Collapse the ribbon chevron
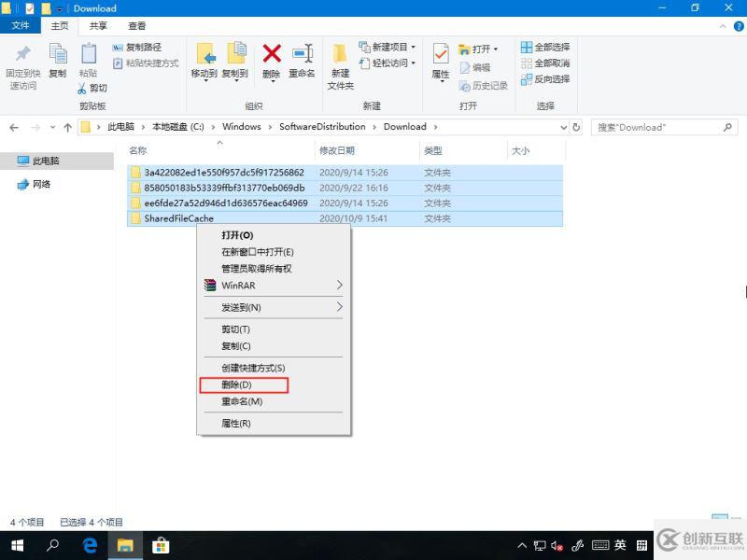The image size is (747, 560). [723, 26]
